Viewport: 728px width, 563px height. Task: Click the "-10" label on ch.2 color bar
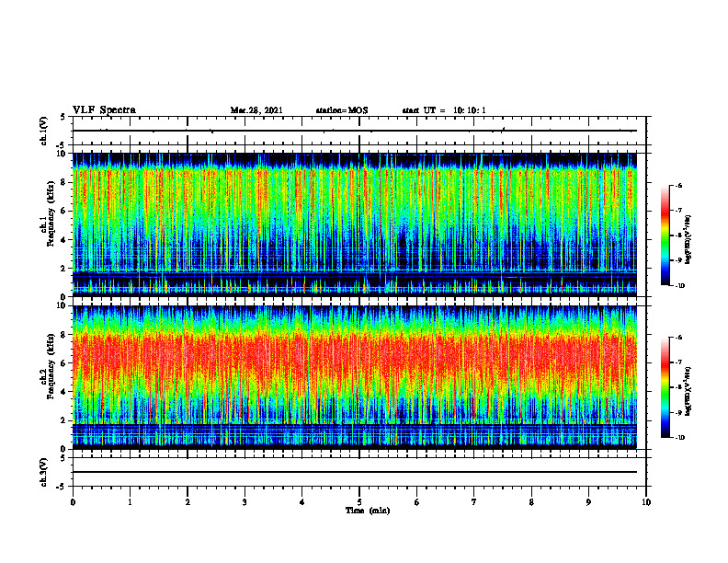click(679, 438)
